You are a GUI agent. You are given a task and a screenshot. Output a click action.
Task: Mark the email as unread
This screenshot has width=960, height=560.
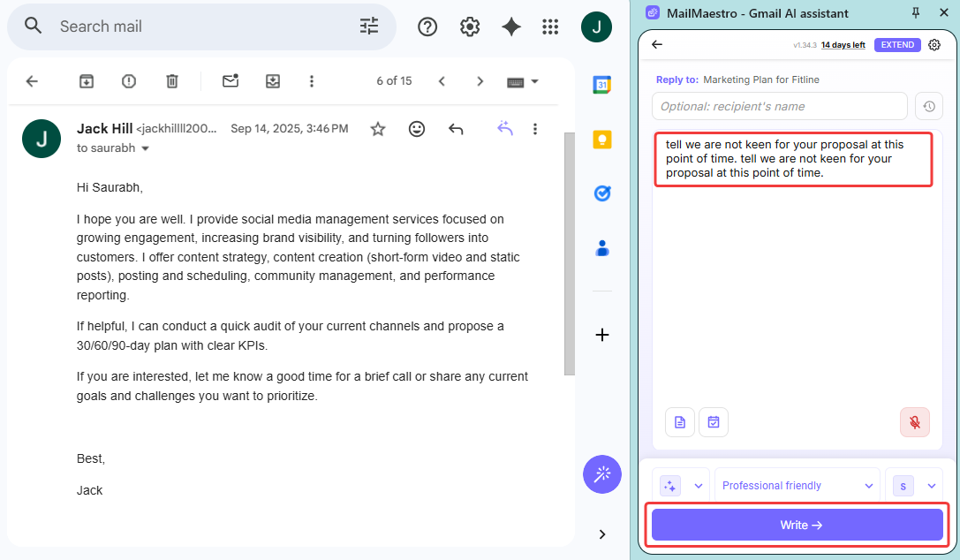click(x=231, y=81)
